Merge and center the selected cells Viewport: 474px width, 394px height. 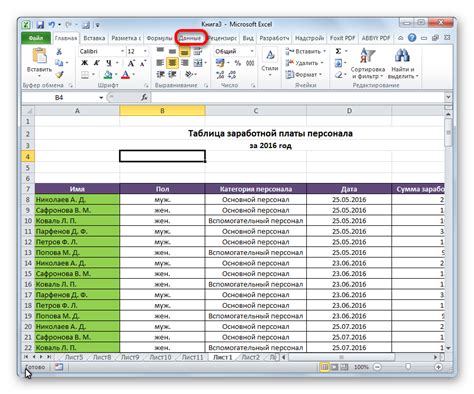[198, 63]
